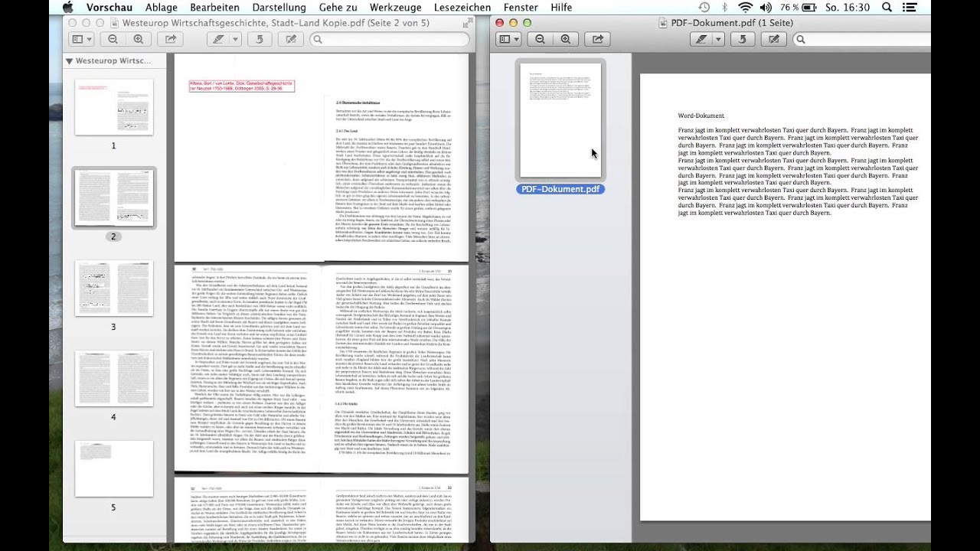Click the clock So. 16:30
The height and width of the screenshot is (551, 980).
click(x=848, y=8)
